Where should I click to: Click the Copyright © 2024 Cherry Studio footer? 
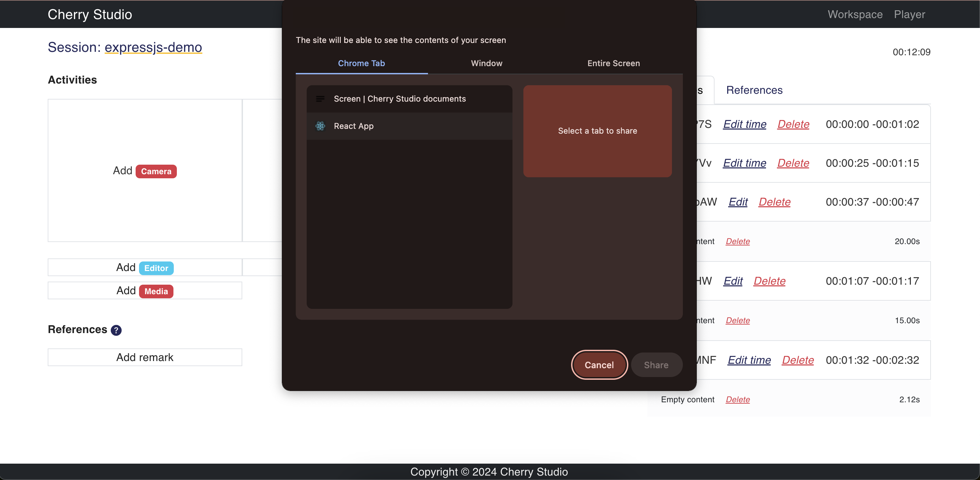pyautogui.click(x=489, y=471)
